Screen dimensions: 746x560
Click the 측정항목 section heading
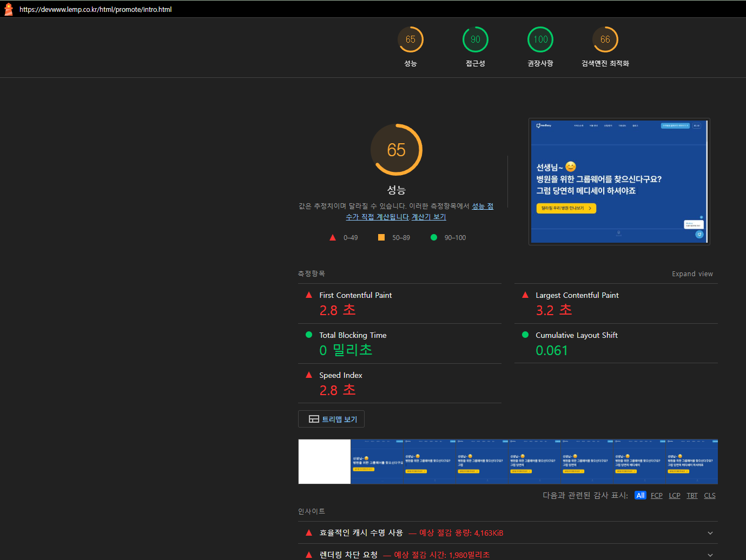[x=312, y=274]
